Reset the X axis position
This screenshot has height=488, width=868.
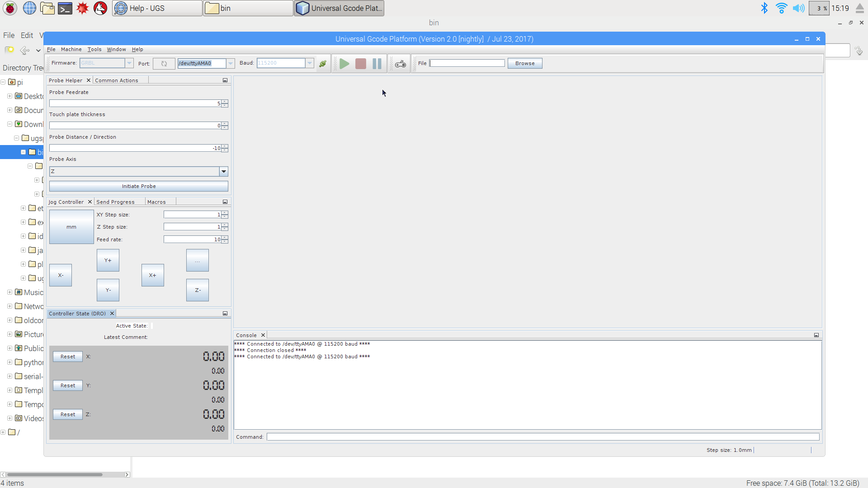tap(68, 357)
